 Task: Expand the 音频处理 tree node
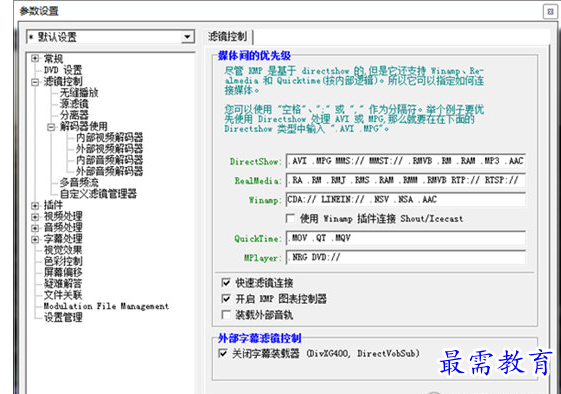tap(35, 228)
